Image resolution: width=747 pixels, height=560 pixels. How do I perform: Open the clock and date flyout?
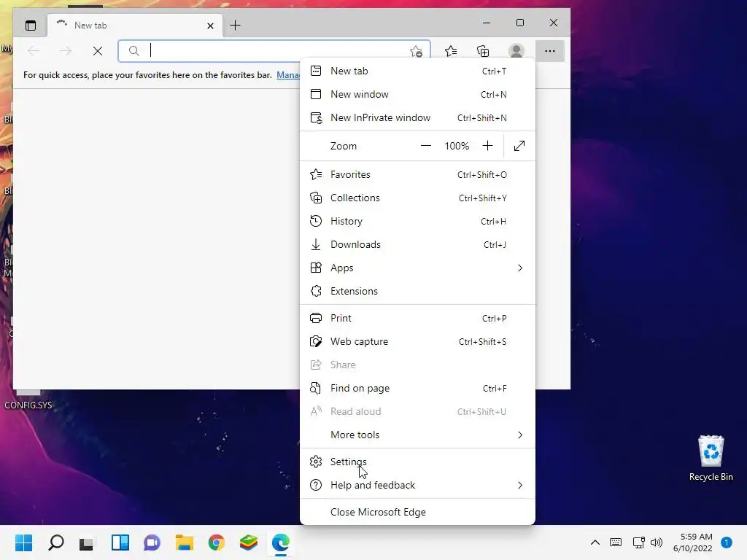pyautogui.click(x=693, y=542)
